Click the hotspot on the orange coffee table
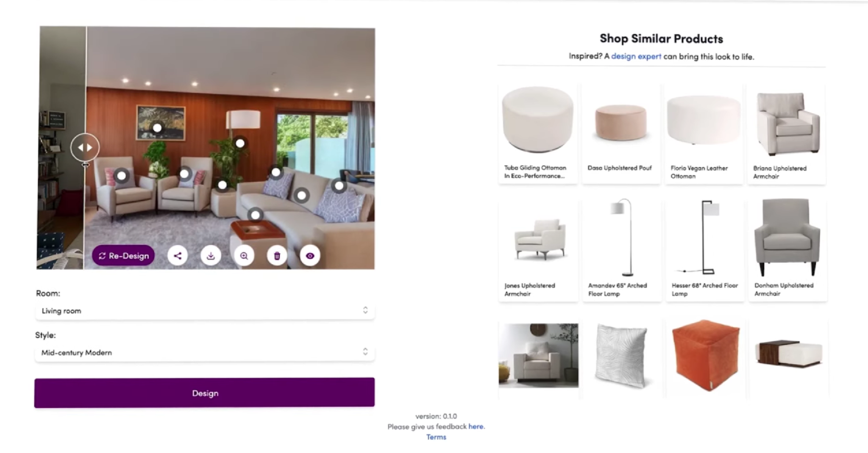The image size is (868, 453). tap(255, 215)
